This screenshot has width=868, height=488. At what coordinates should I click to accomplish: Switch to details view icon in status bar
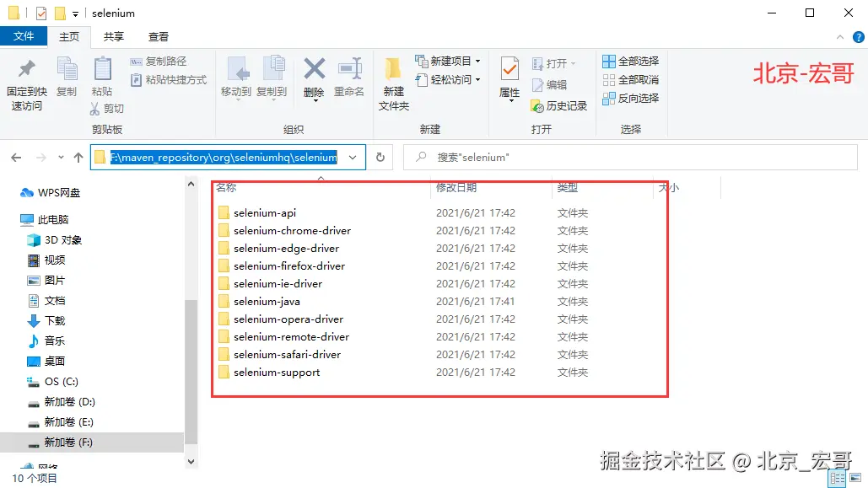(x=837, y=478)
